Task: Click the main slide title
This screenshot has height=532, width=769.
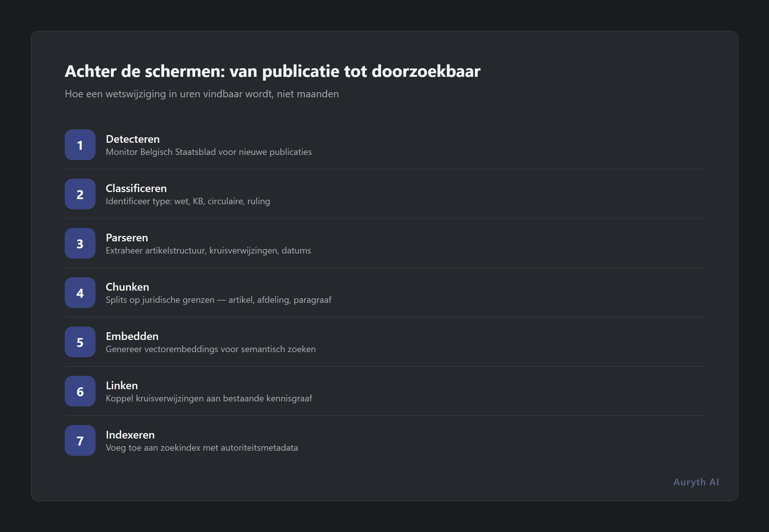Action: [273, 71]
